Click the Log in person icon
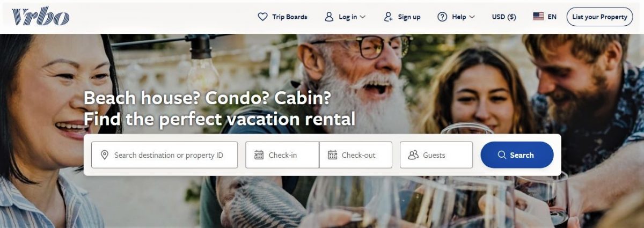 pos(329,17)
